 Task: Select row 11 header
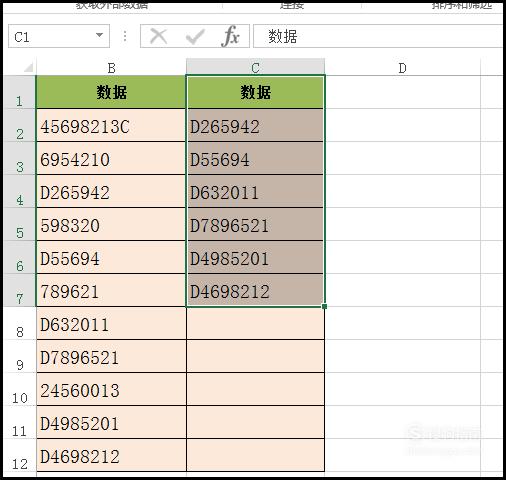[x=19, y=422]
